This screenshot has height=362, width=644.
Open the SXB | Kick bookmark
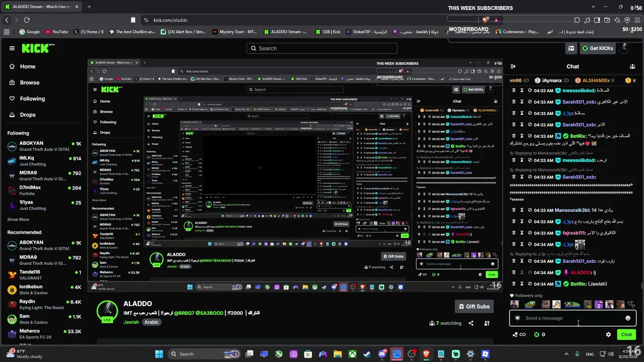click(328, 32)
